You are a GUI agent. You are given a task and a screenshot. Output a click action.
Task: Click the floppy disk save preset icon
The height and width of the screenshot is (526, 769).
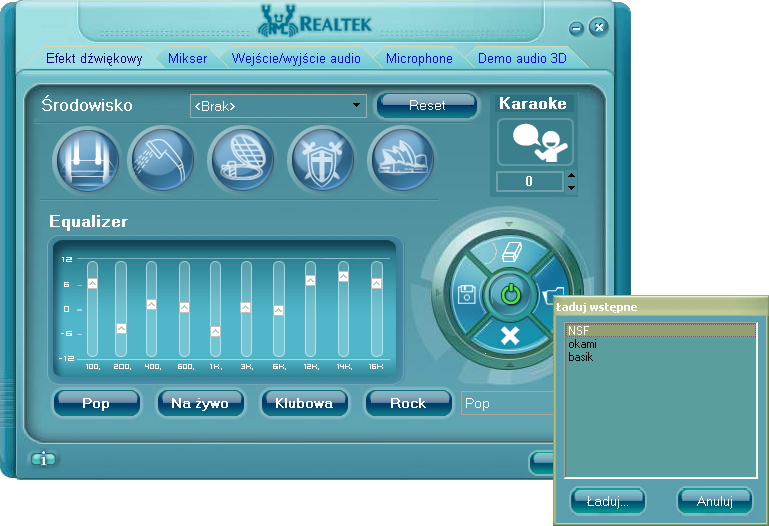coord(466,295)
